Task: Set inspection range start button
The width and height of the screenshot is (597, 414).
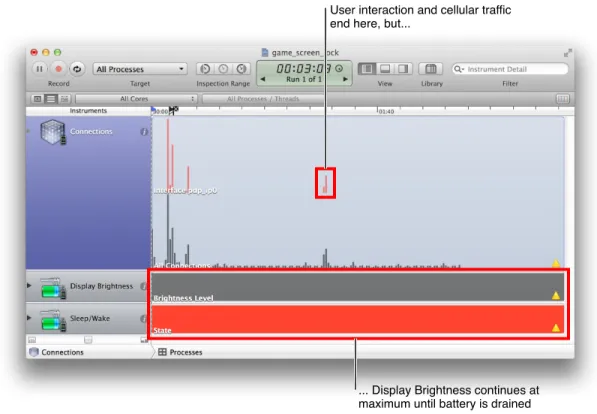Action: point(205,69)
